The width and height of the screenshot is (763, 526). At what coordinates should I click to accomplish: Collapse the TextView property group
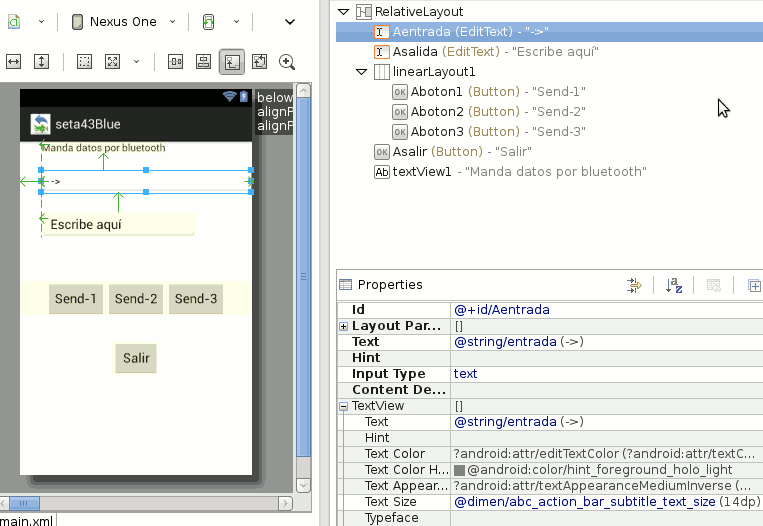344,406
